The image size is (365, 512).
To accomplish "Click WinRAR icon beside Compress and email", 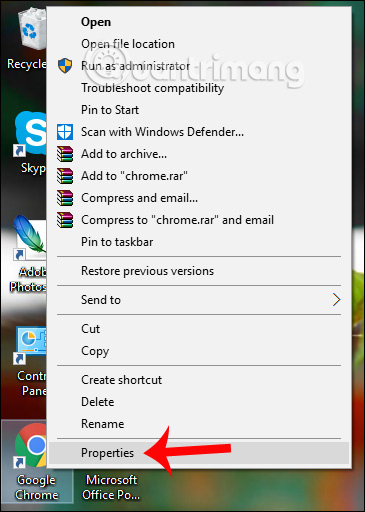I will coord(65,198).
